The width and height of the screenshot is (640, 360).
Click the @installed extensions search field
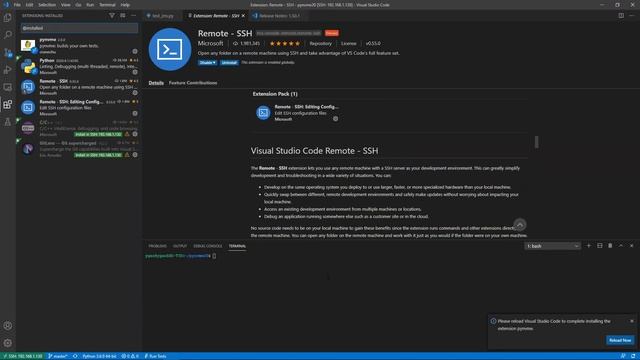coord(80,28)
